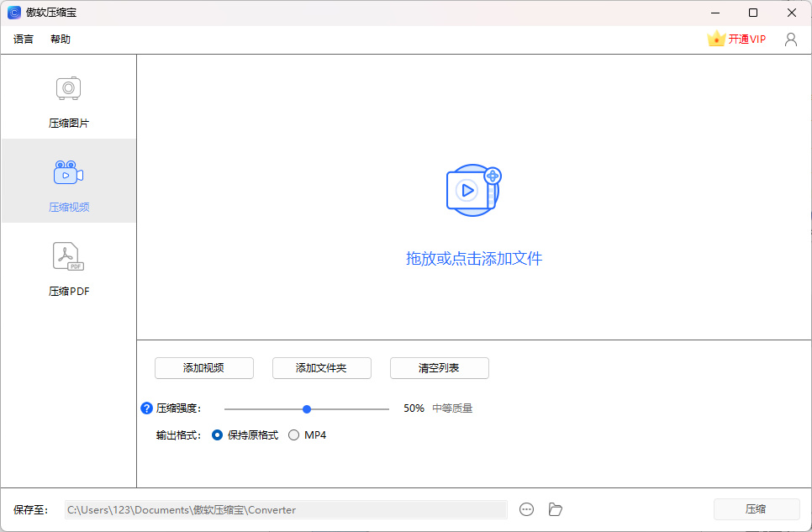Viewport: 812px width, 532px height.
Task: Click 清空列表 to clear the list
Action: coord(439,368)
